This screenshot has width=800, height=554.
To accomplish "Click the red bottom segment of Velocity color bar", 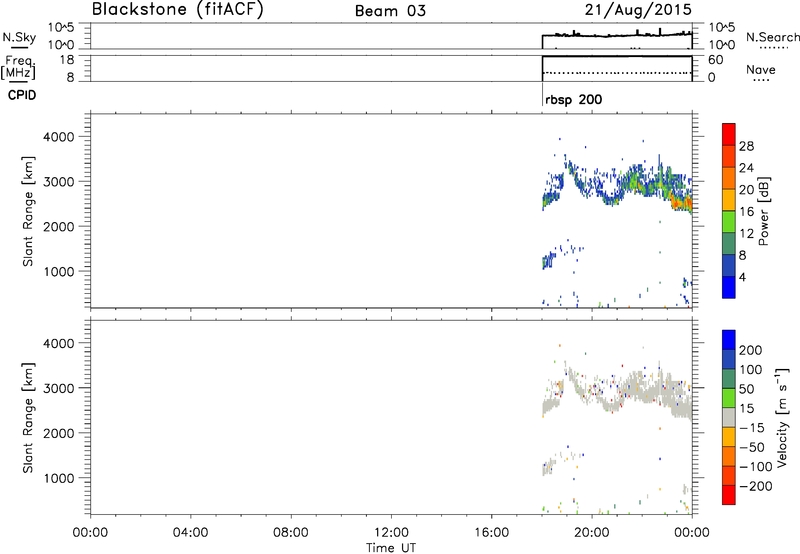I will (729, 495).
